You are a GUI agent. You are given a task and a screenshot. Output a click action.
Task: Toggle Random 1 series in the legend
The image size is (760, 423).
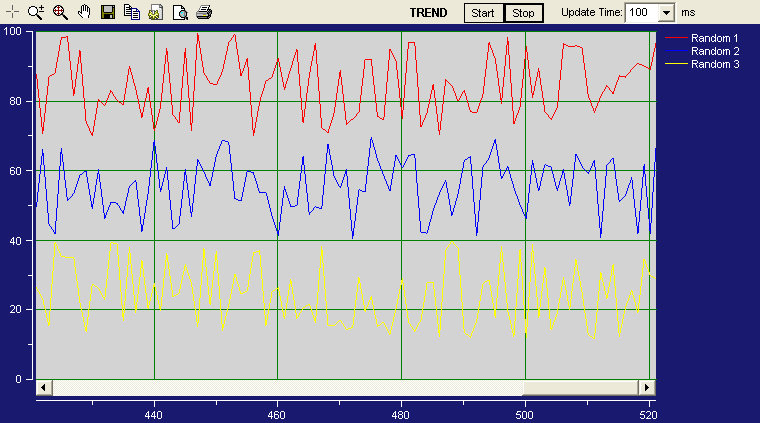click(x=714, y=38)
